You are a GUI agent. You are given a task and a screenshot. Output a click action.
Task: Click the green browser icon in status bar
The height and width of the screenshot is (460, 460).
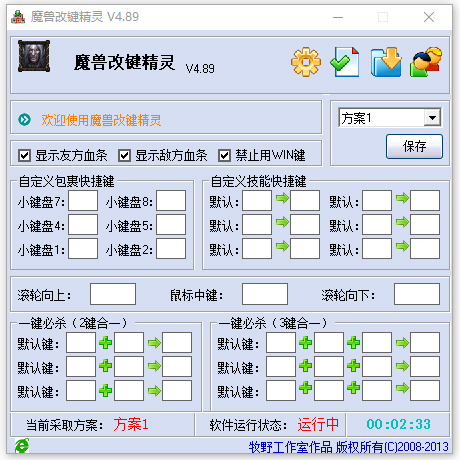[22, 446]
